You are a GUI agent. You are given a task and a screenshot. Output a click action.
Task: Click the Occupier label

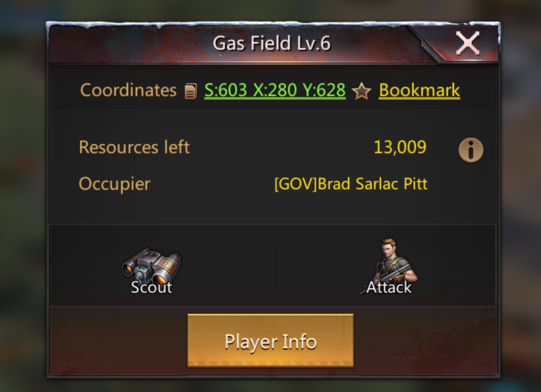[115, 184]
